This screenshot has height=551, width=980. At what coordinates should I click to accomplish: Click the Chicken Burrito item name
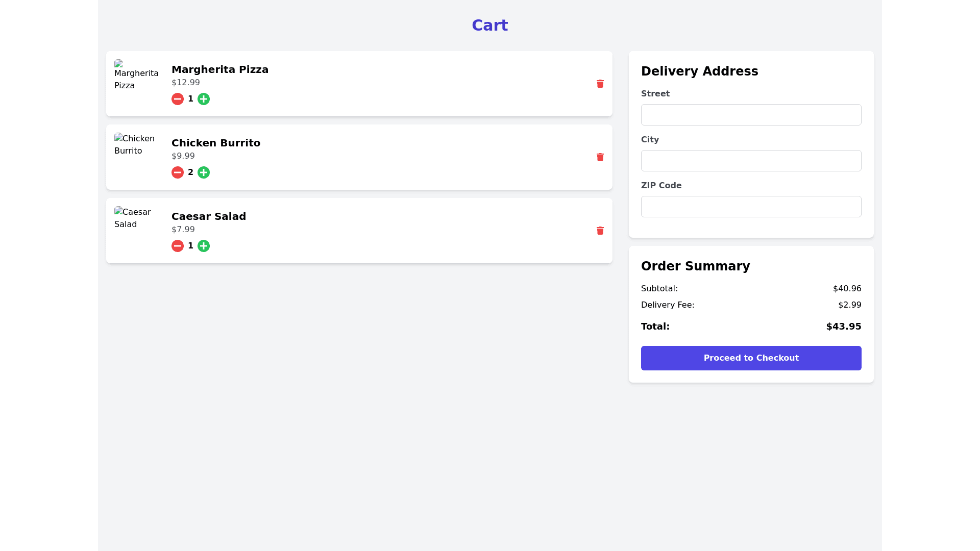[216, 143]
